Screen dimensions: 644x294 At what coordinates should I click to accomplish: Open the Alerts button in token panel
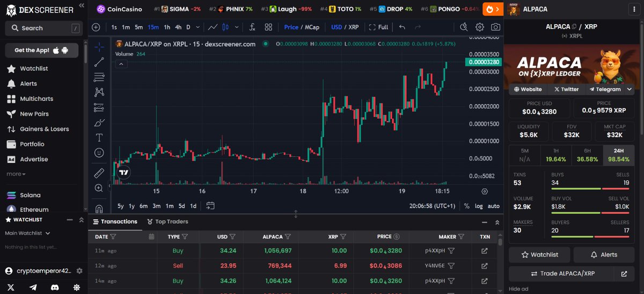point(604,255)
